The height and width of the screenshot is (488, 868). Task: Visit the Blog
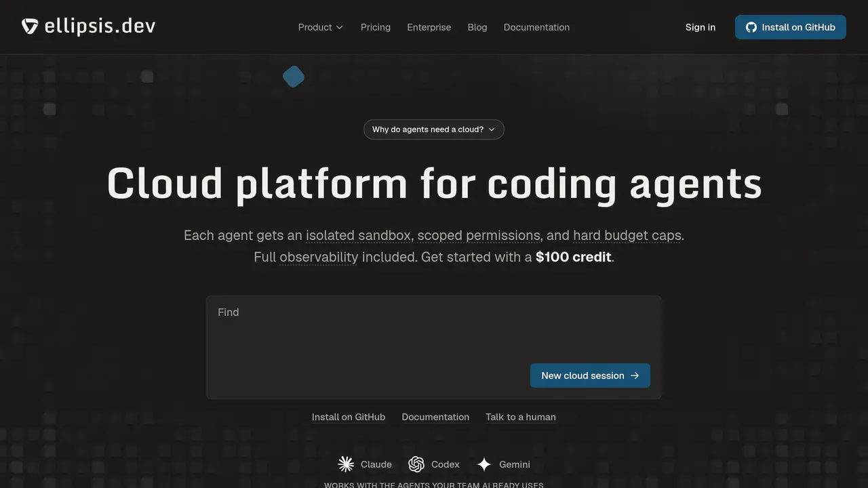click(477, 27)
